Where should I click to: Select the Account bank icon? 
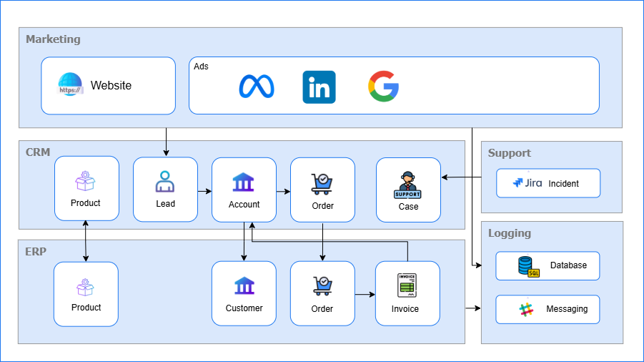pos(244,182)
